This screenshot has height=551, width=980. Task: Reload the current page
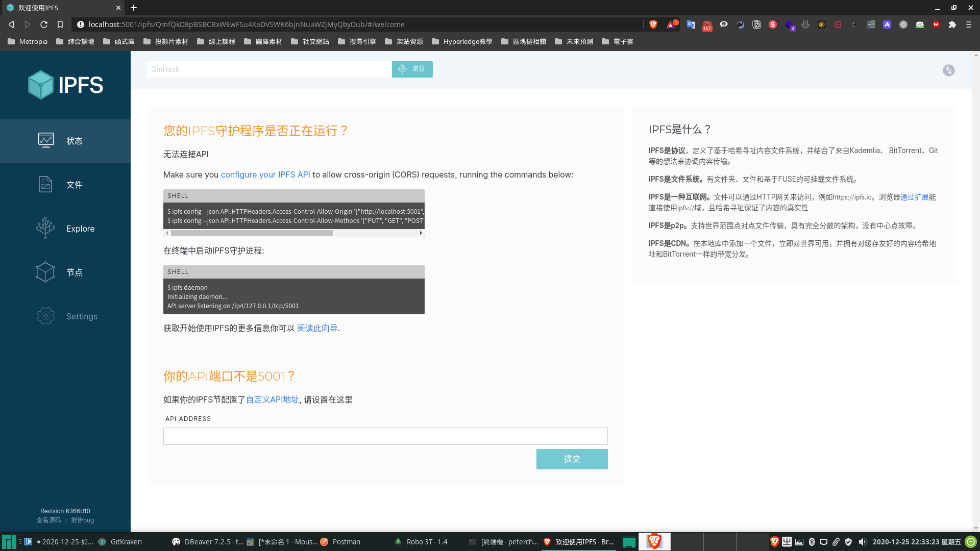(44, 24)
